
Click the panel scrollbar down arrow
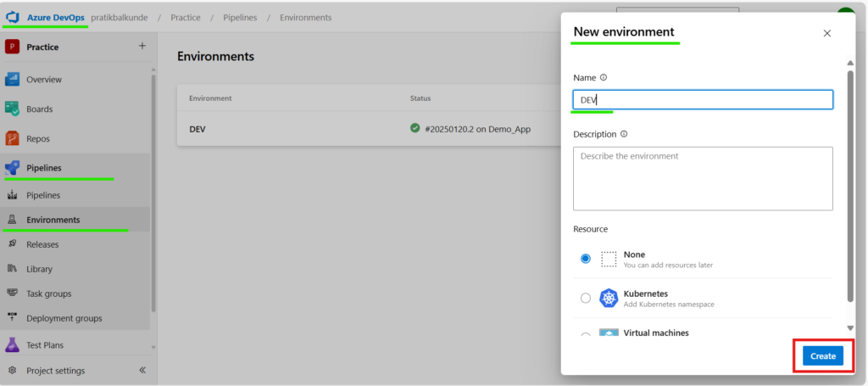(850, 328)
